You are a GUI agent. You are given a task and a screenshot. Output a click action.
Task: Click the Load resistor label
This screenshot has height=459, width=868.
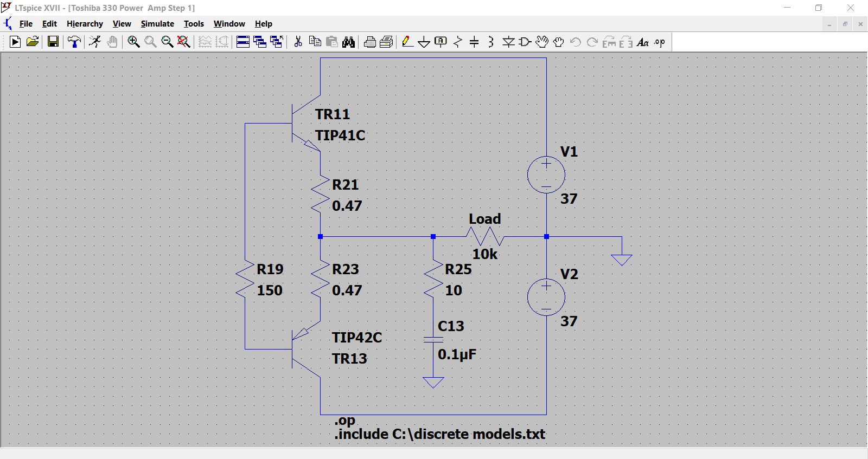(x=485, y=219)
